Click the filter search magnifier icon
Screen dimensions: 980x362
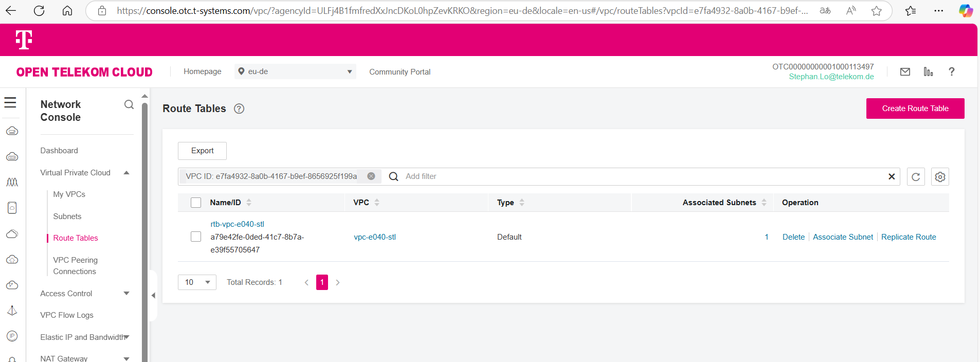tap(393, 176)
